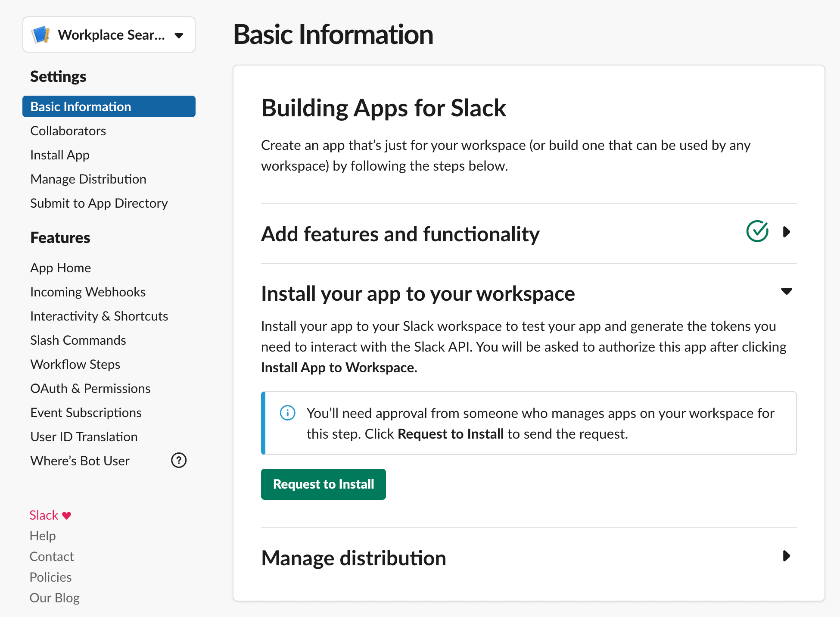The width and height of the screenshot is (840, 617).
Task: Open OAuth & Permissions feature page
Action: [x=90, y=389]
